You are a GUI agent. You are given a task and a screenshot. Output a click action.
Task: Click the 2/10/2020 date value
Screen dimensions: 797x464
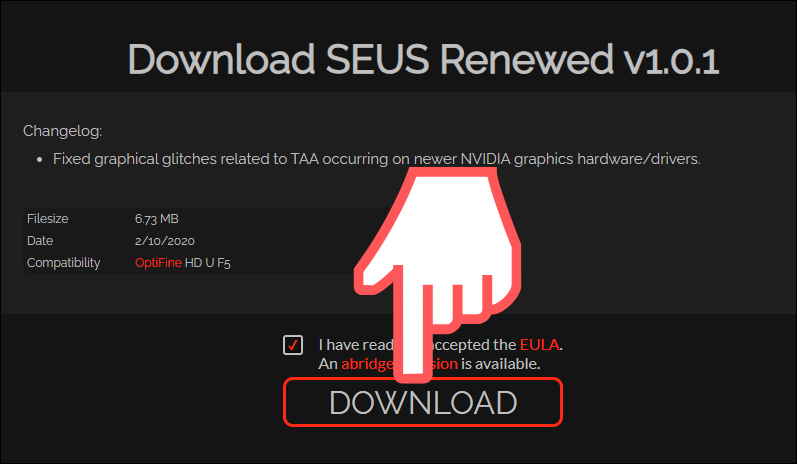[165, 241]
